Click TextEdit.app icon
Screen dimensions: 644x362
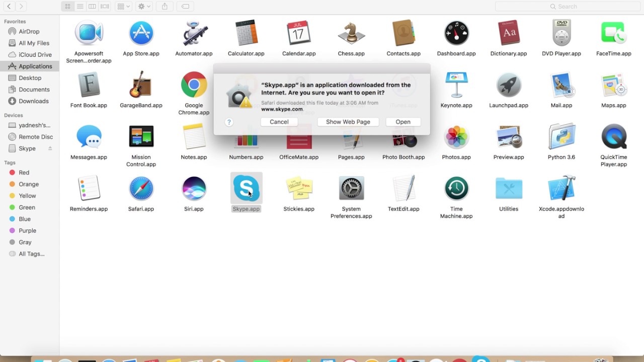point(404,189)
